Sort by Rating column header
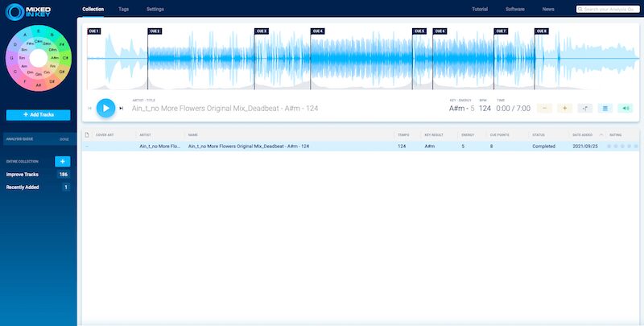The height and width of the screenshot is (326, 644). tap(615, 135)
